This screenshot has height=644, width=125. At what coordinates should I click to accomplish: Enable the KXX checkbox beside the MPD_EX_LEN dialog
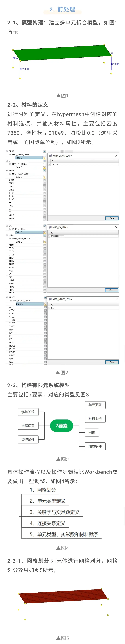[45, 271]
